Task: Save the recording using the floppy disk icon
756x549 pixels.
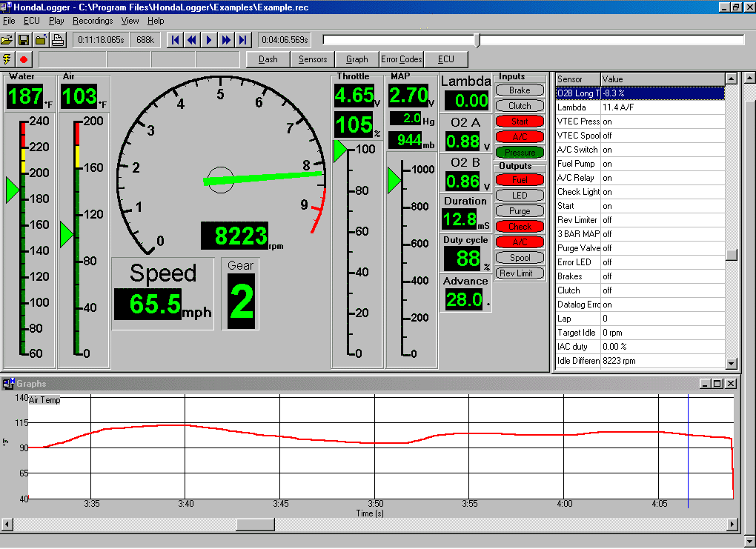Action: [x=24, y=40]
